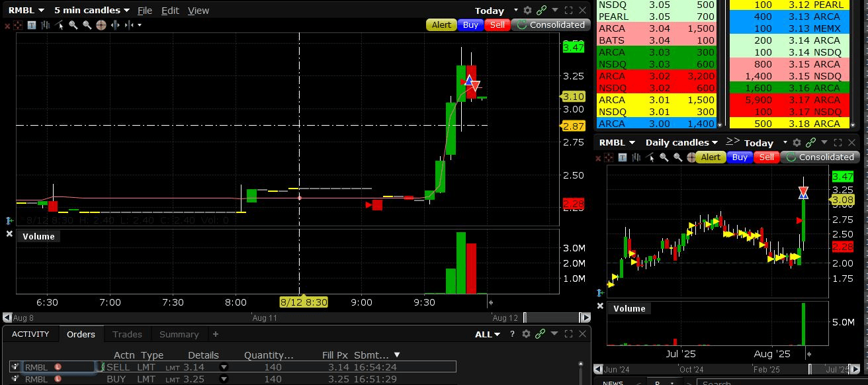Select ARCA 3.02 3,200 bid row in order book
The width and height of the screenshot is (868, 385).
[657, 76]
